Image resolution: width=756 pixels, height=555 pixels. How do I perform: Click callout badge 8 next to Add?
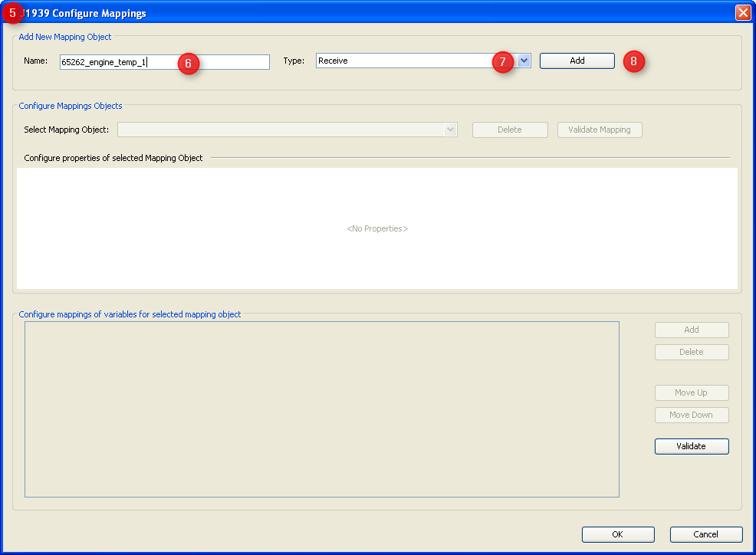634,61
